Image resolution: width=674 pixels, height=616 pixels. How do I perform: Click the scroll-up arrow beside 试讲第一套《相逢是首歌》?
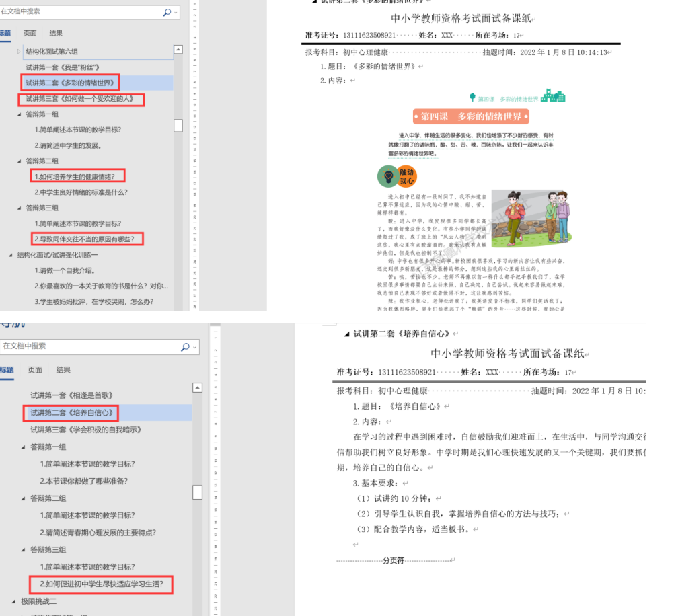pos(197,387)
